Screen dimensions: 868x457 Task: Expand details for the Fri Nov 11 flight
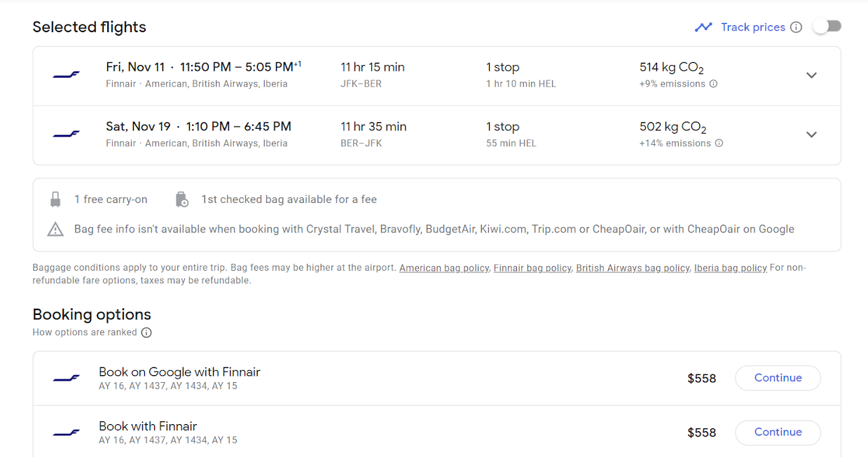click(x=811, y=74)
